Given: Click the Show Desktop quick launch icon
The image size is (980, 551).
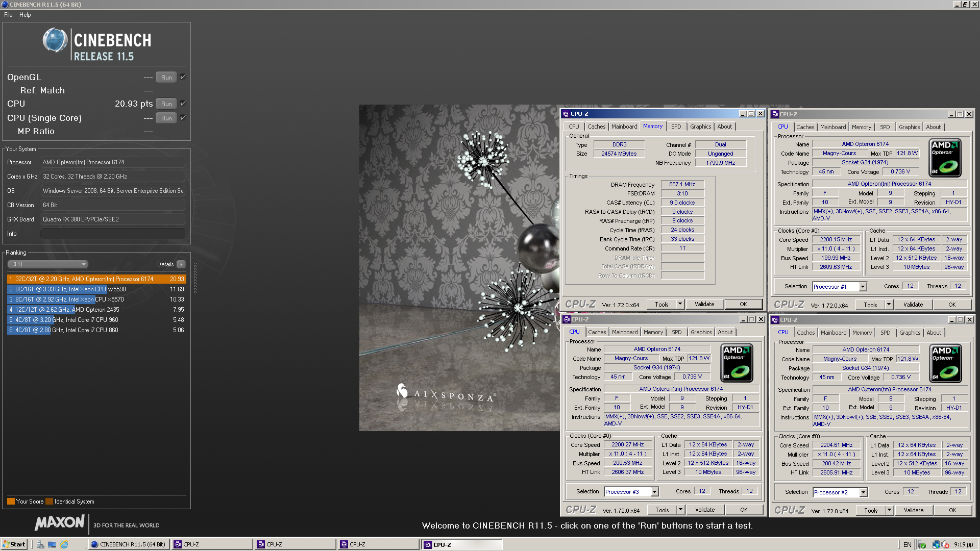Looking at the screenshot, I should coord(52,544).
